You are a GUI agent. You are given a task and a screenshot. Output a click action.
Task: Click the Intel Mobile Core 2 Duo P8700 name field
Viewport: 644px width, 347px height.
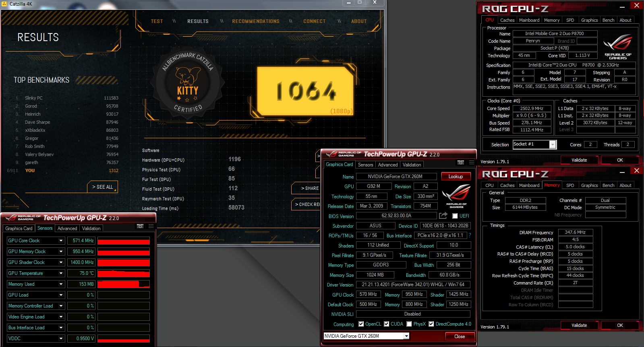click(x=554, y=34)
